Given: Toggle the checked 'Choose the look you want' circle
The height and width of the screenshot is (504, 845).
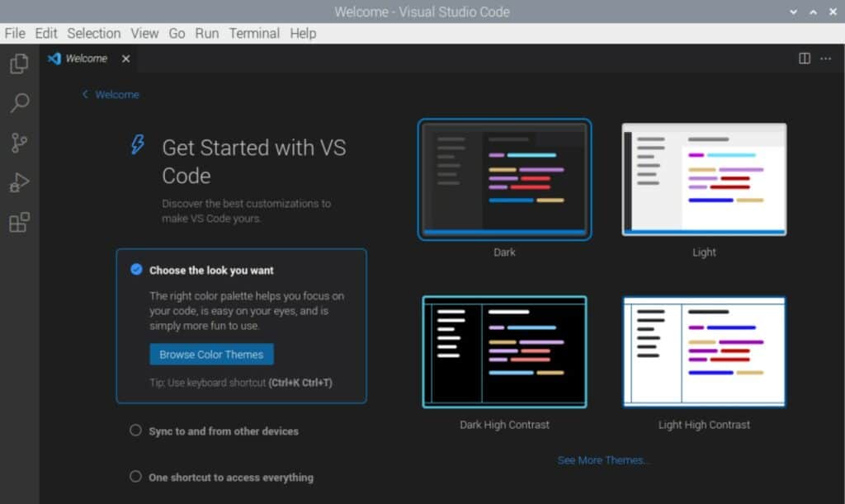Looking at the screenshot, I should pyautogui.click(x=136, y=269).
